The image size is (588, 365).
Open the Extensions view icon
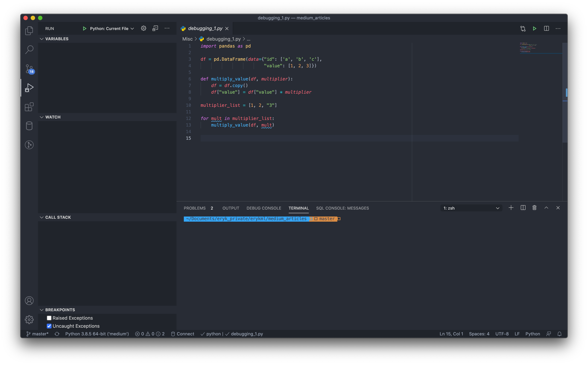[x=29, y=107]
